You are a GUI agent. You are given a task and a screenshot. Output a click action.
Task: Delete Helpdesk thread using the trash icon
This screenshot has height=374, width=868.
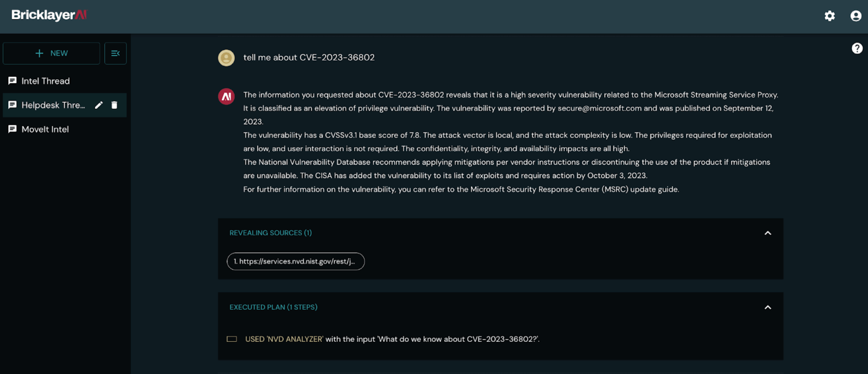114,105
